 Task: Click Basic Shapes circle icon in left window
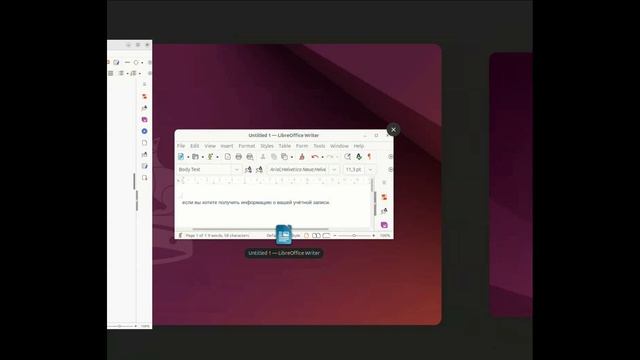[x=136, y=62]
